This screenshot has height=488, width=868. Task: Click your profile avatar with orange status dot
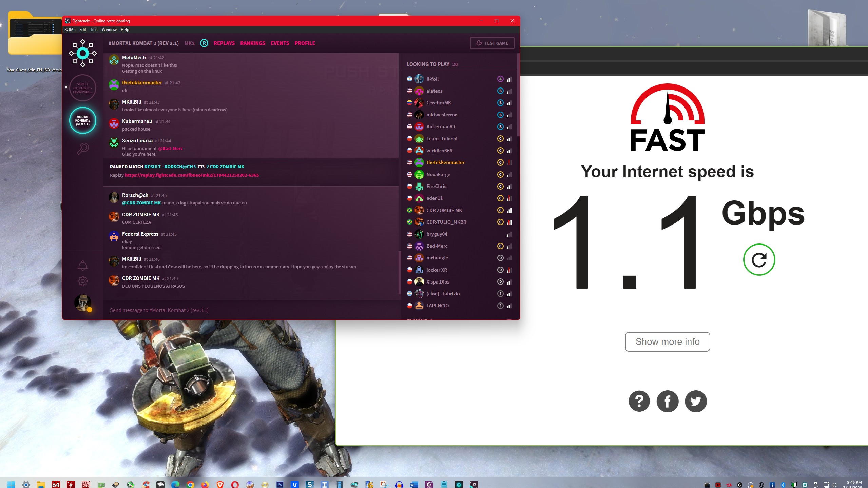tap(83, 303)
